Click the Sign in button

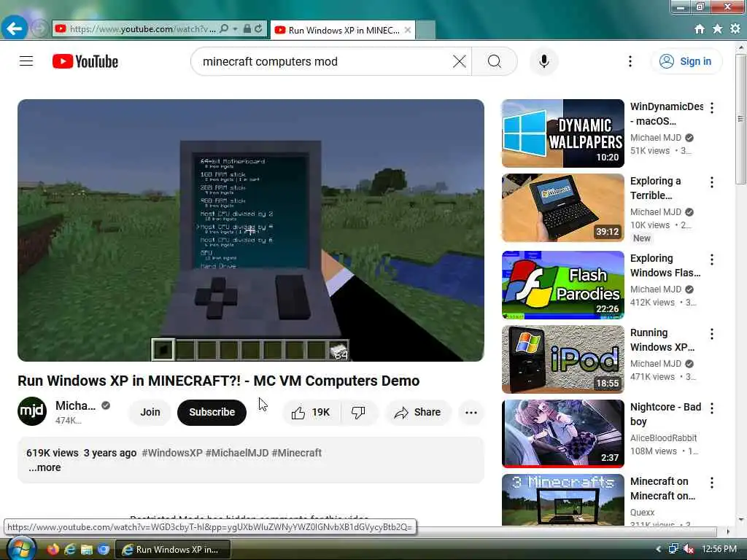(686, 61)
